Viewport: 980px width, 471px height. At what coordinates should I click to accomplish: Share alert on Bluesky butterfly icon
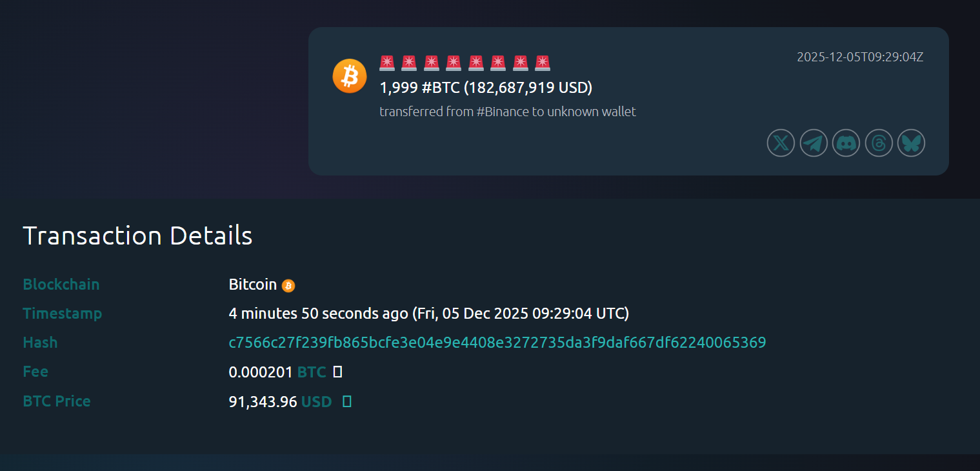(911, 143)
